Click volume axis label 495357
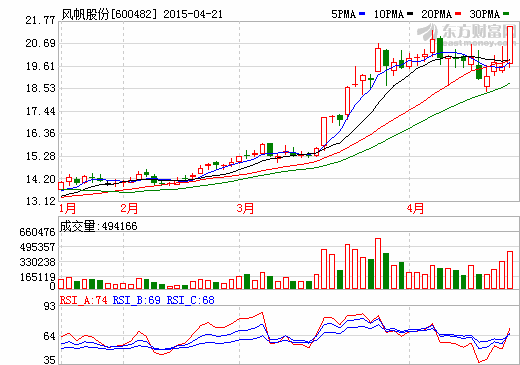The width and height of the screenshot is (520, 365). point(37,247)
